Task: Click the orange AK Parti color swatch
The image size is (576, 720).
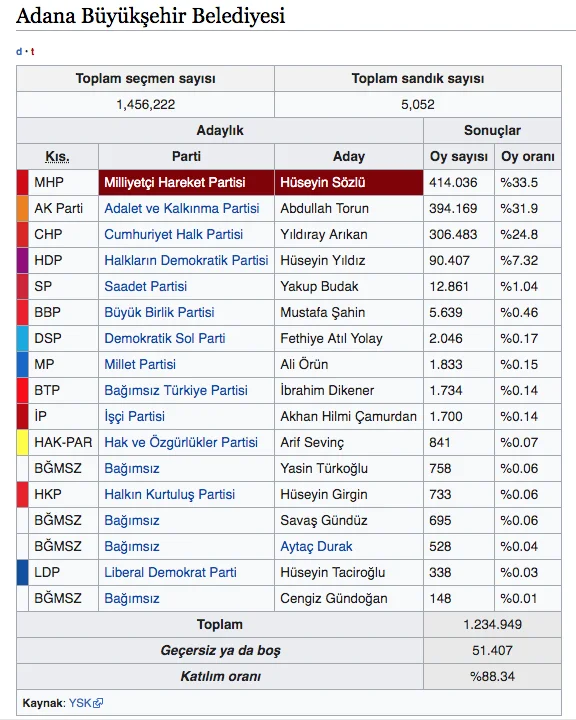Action: coord(23,208)
